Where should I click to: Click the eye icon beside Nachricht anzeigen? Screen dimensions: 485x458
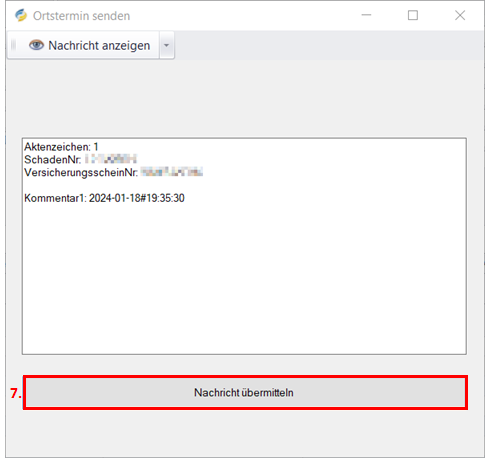pyautogui.click(x=36, y=45)
